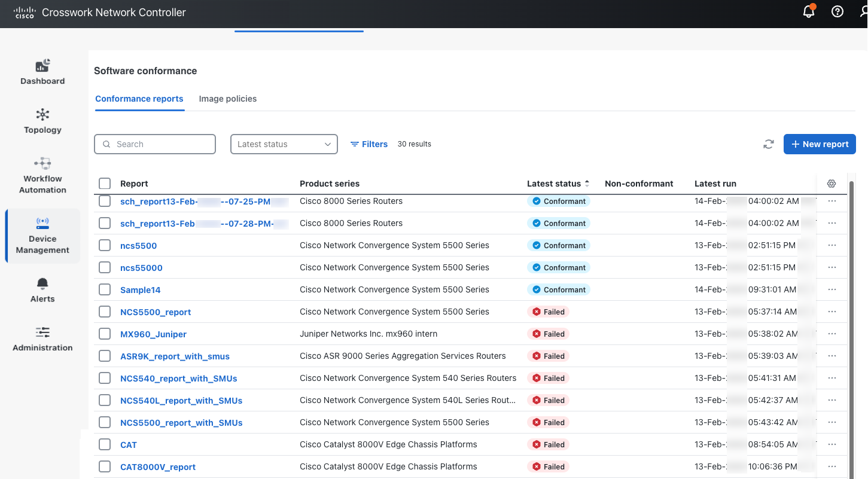
Task: Open the help question mark icon
Action: click(837, 11)
